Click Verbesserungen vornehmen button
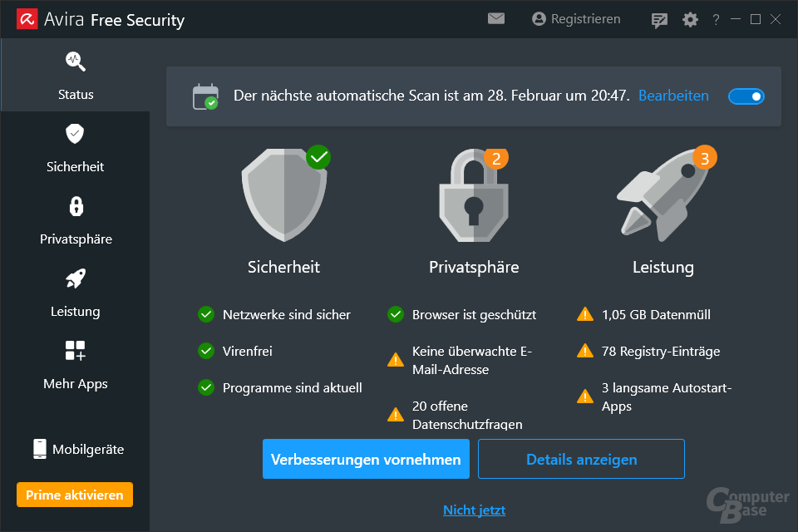The image size is (798, 532). 366,459
